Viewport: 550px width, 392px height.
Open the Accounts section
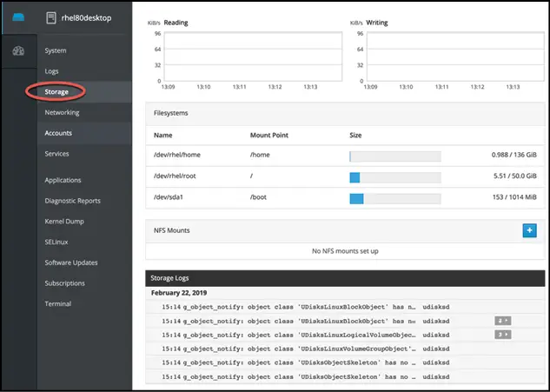click(x=58, y=133)
